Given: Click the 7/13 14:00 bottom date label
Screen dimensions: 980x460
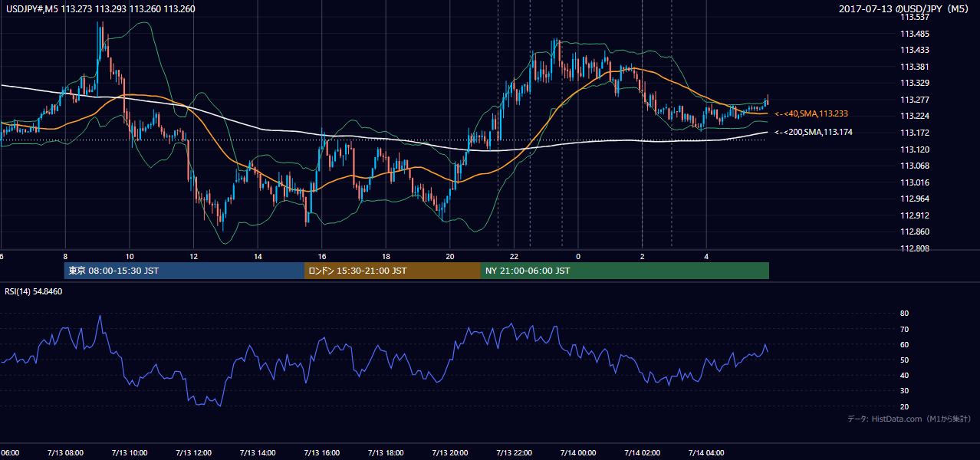Looking at the screenshot, I should 257,452.
